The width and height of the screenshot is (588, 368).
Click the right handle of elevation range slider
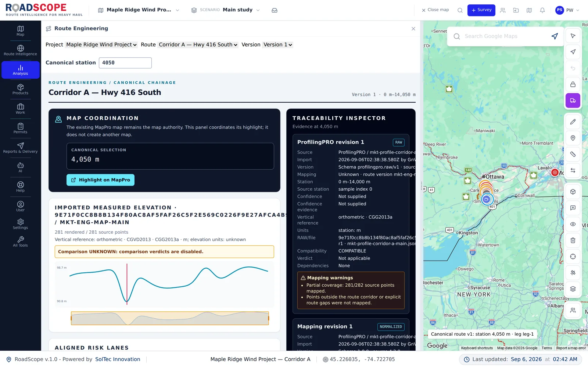coord(269,318)
